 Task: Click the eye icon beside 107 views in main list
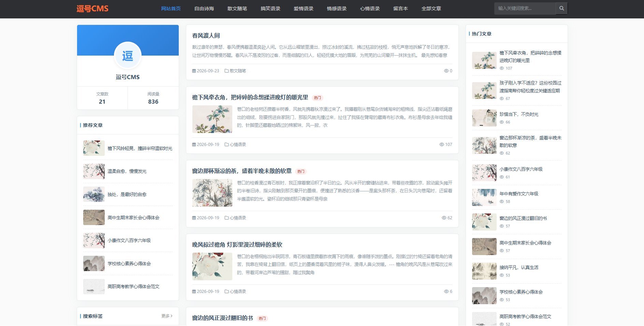[442, 145]
